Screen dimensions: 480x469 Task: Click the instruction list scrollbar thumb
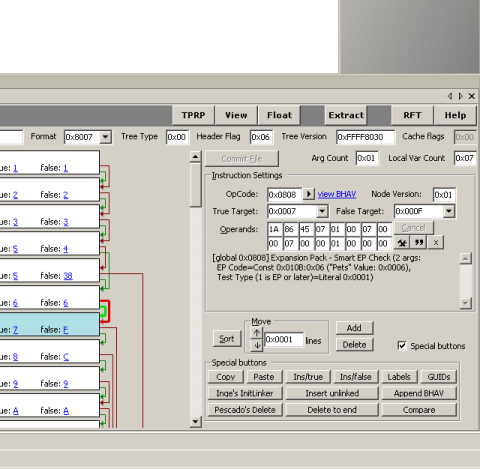coord(196,184)
